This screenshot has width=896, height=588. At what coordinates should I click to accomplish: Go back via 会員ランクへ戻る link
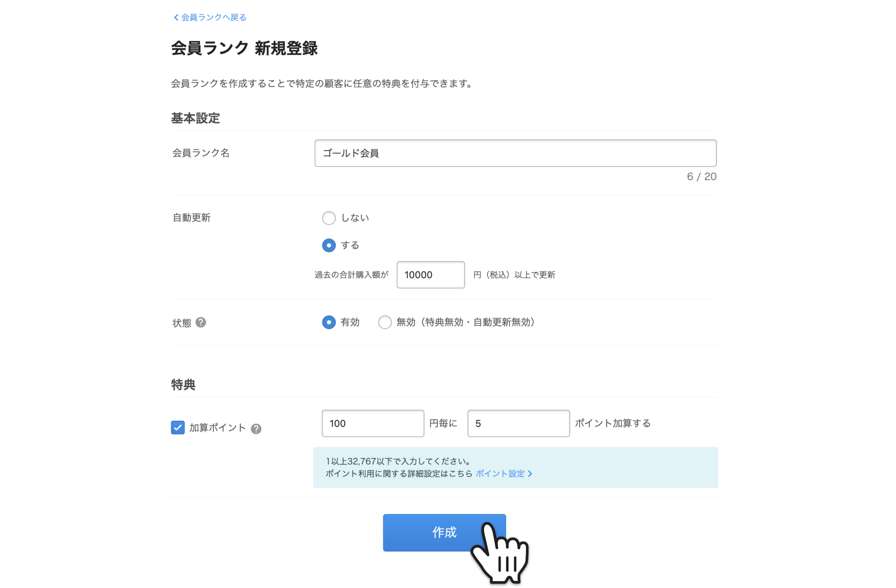214,18
